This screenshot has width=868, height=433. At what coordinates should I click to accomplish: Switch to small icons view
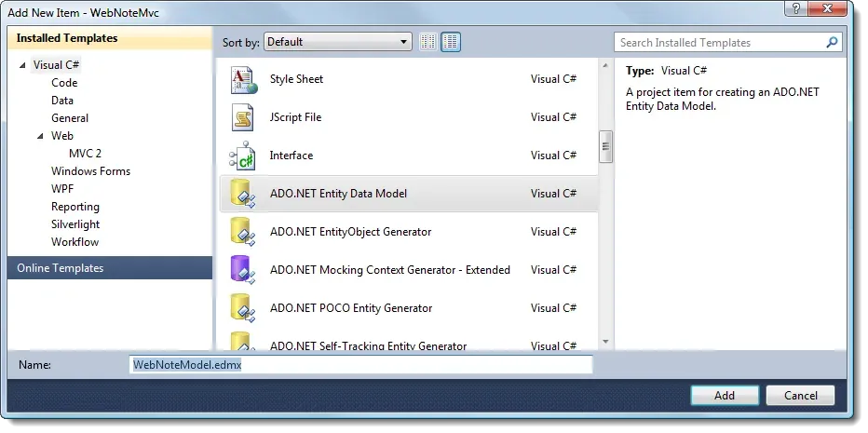pyautogui.click(x=427, y=42)
